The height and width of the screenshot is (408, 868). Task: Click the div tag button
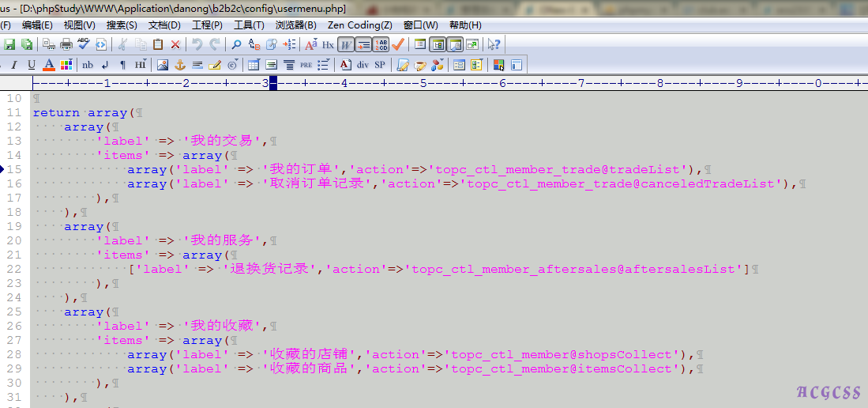[x=363, y=65]
